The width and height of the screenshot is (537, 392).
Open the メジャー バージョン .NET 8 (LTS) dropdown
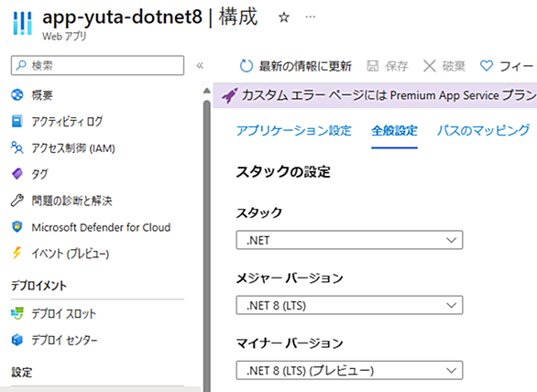pos(349,305)
